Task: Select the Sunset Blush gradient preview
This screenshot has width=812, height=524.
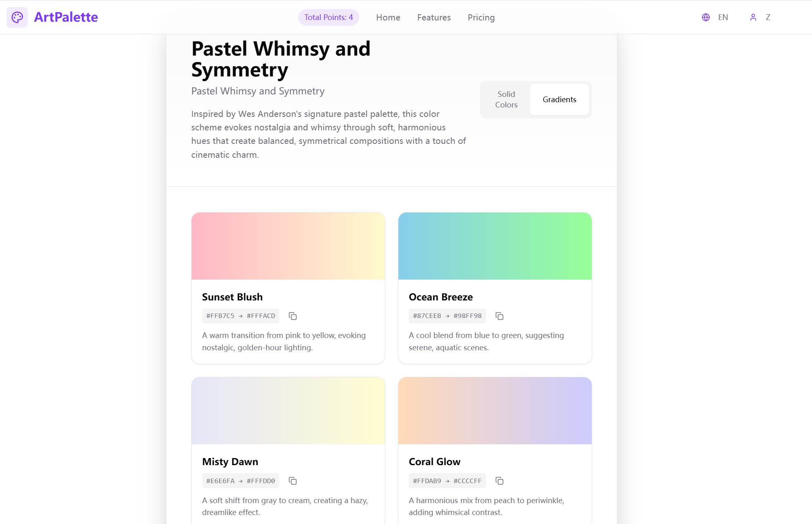Action: [x=288, y=246]
